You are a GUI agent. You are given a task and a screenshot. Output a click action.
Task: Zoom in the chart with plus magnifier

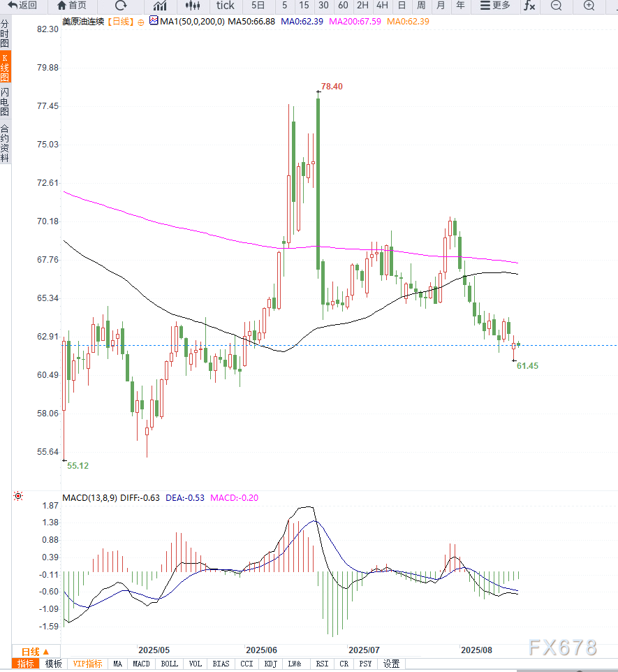(x=589, y=6)
